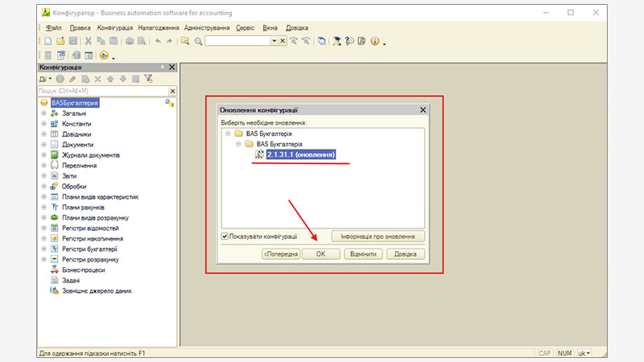Open the Адміністрування menu

click(x=208, y=27)
